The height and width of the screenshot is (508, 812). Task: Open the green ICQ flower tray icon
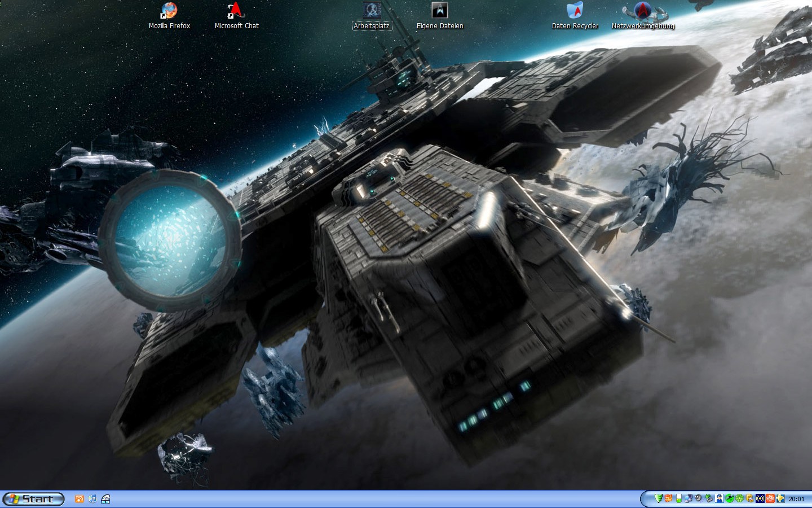click(739, 498)
